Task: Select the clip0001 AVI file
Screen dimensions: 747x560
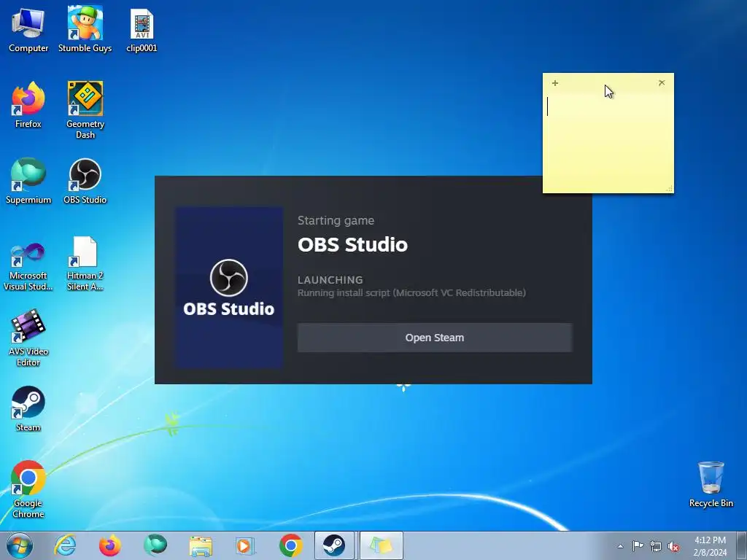Action: 142,29
